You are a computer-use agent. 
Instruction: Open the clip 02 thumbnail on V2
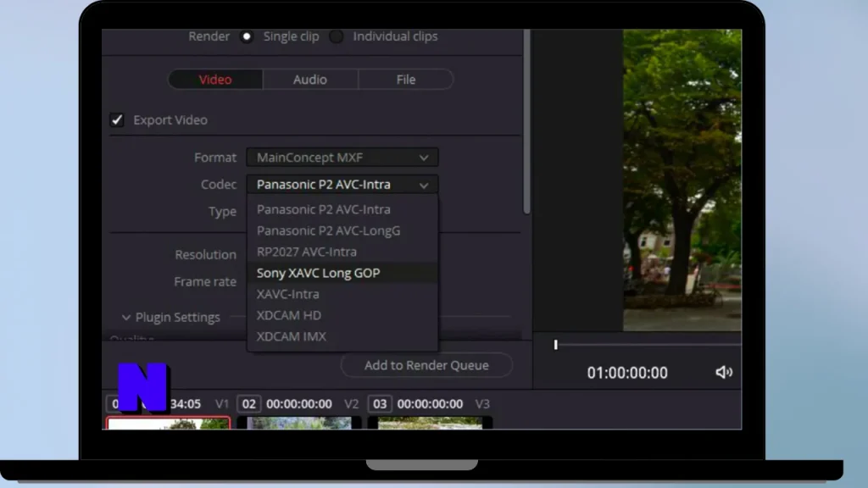(x=299, y=424)
